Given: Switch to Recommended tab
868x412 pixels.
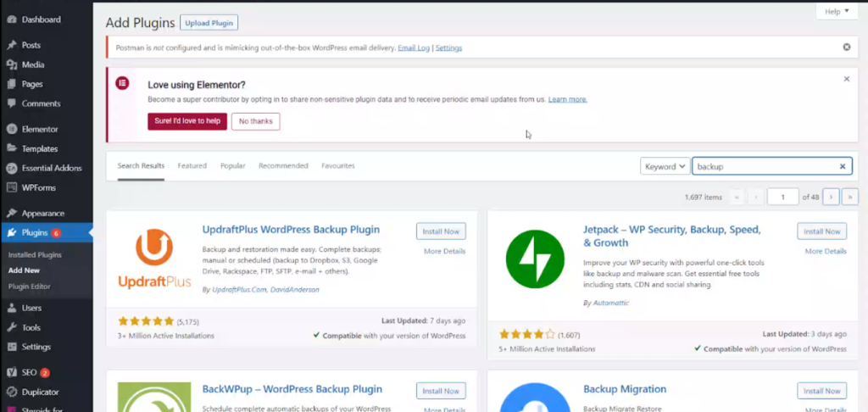Looking at the screenshot, I should 283,165.
